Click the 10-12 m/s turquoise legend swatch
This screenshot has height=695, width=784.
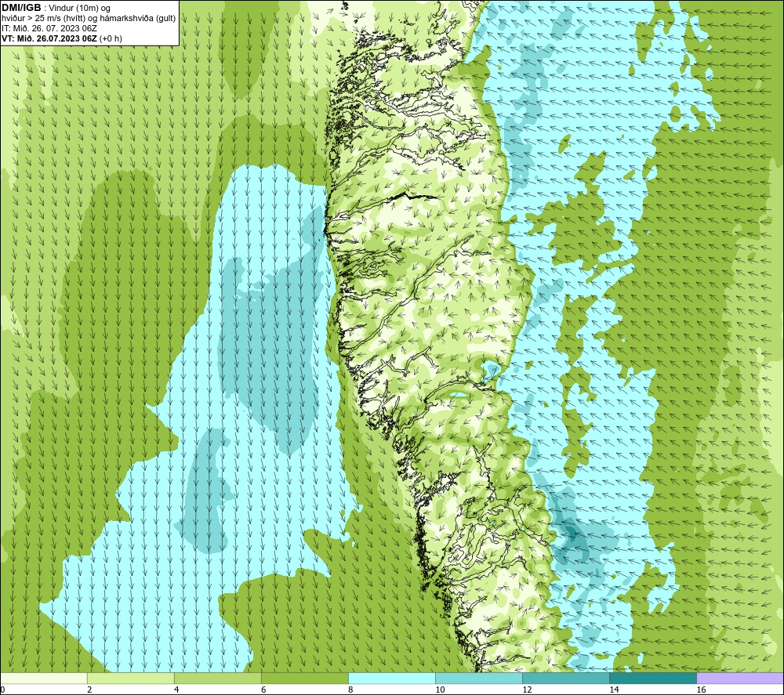[x=479, y=678]
